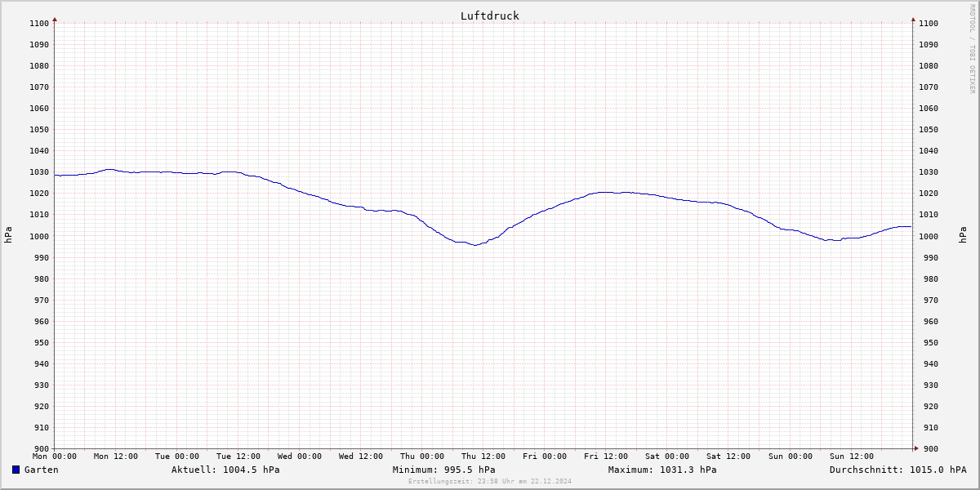Screen dimensions: 980x490
Task: Click the 'hPa' unit label on right axis
Action: [x=963, y=235]
